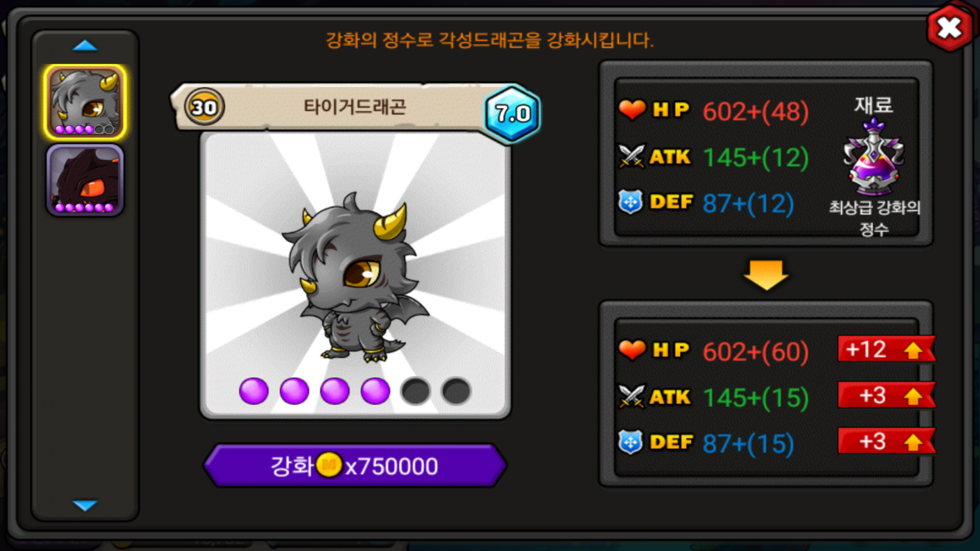Select the gray Tiger Dragon thumbnail
Screen dimensions: 980x551
click(85, 103)
